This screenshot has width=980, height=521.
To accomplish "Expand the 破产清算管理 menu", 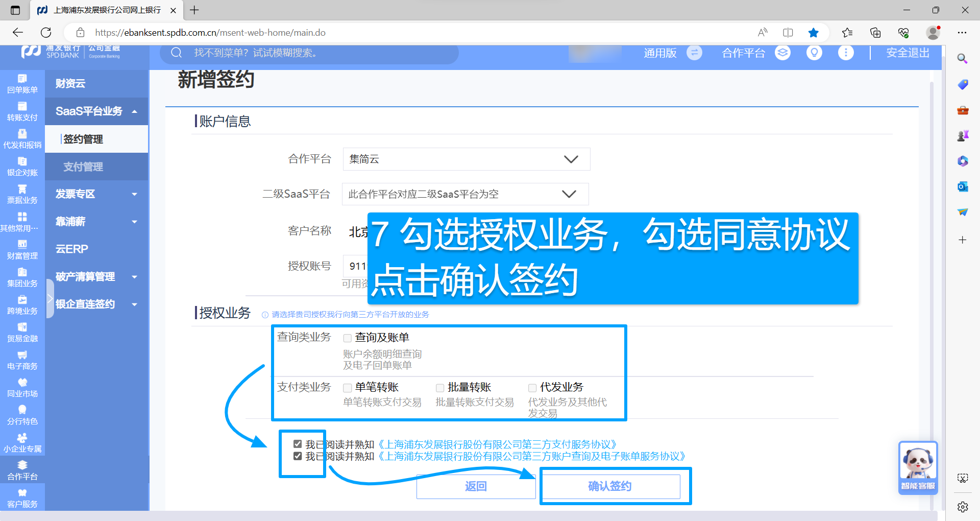I will (x=96, y=277).
